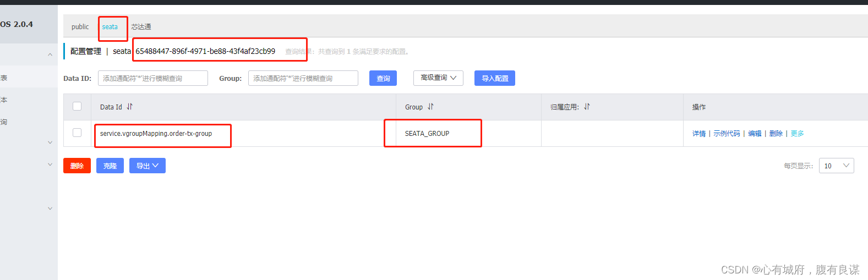Open the 更多 more actions link
Viewport: 868px width, 280px height.
pyautogui.click(x=797, y=134)
